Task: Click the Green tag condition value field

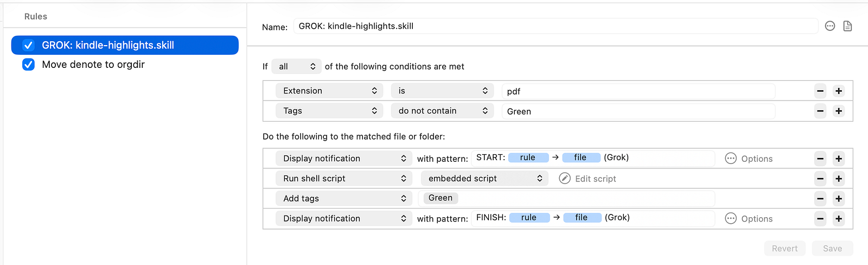Action: click(x=638, y=111)
